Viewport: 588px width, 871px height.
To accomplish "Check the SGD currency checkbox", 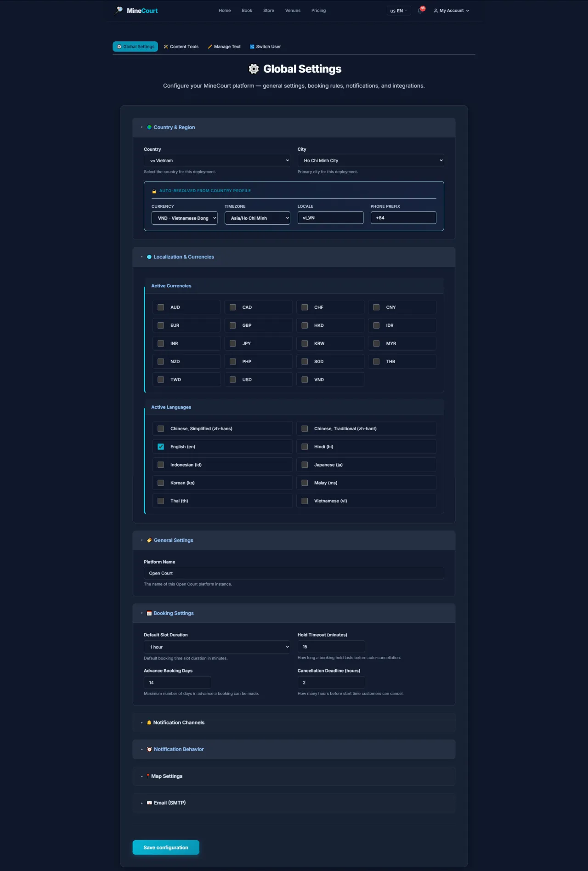I will coord(305,362).
